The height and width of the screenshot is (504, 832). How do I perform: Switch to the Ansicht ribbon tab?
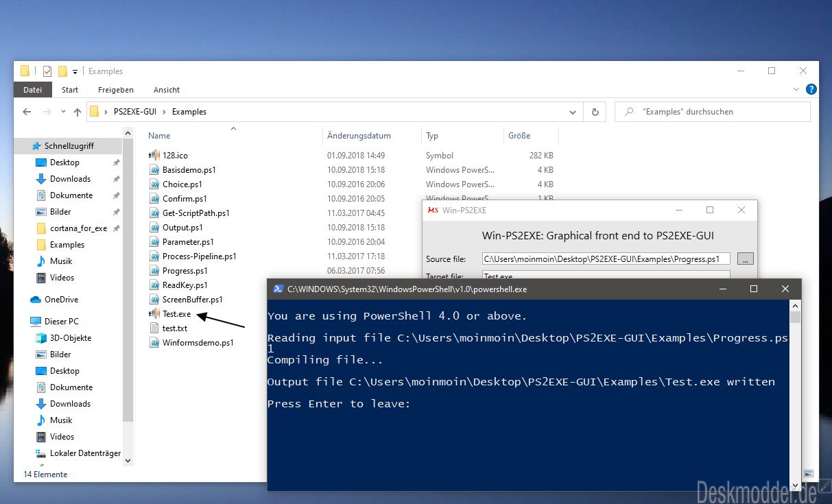pyautogui.click(x=167, y=90)
